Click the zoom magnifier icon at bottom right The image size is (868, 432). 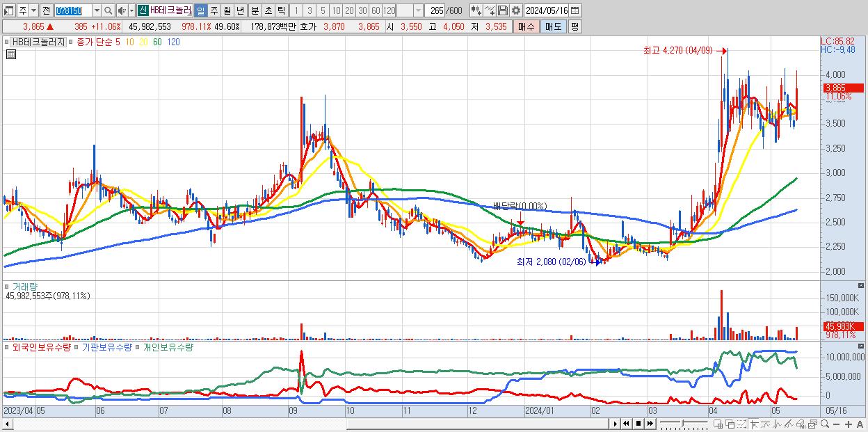[825, 423]
